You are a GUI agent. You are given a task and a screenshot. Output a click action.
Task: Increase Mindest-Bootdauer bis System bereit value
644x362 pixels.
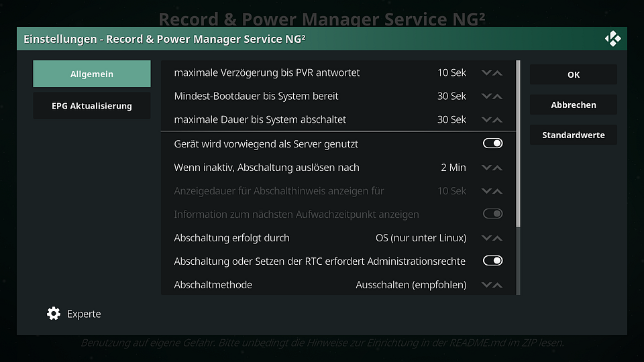[497, 97]
